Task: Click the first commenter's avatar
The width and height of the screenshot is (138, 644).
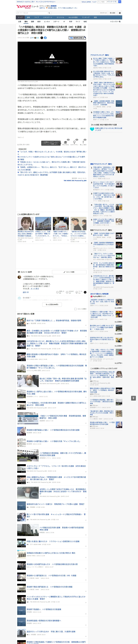Action: [x=19, y=277]
